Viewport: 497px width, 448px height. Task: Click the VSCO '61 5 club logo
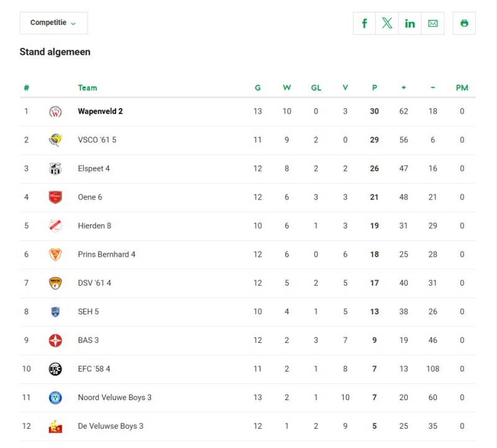(55, 140)
